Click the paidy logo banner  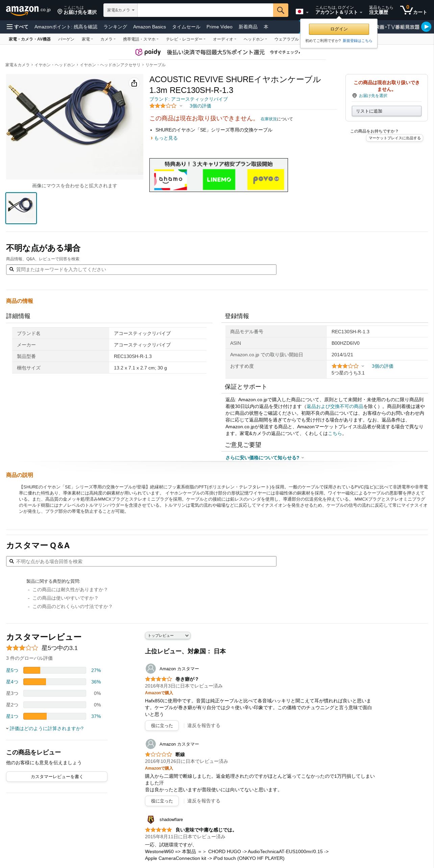point(148,52)
